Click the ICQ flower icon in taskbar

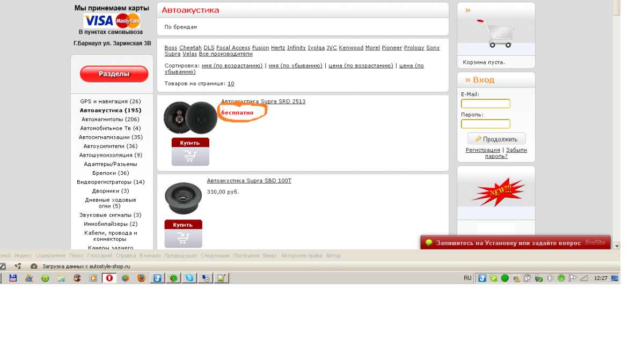(x=173, y=278)
